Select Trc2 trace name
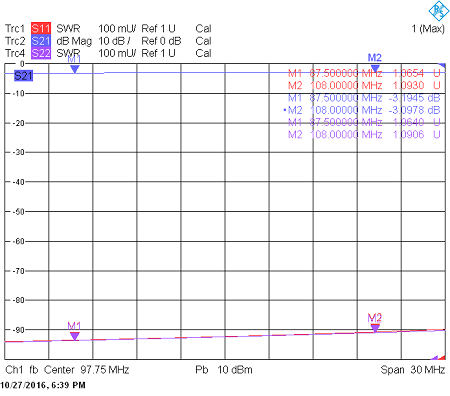The width and height of the screenshot is (450, 396). point(15,41)
